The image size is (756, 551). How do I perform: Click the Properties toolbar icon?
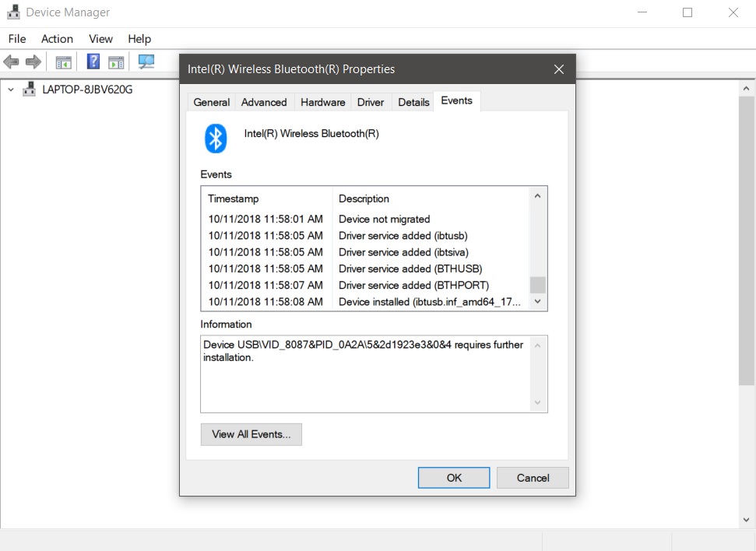click(114, 61)
